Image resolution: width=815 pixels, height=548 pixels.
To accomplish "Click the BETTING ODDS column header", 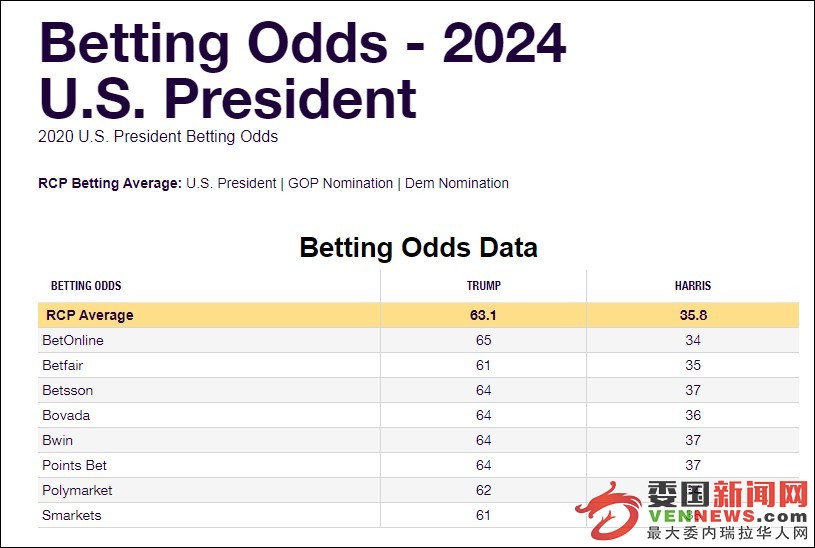I will (x=86, y=286).
